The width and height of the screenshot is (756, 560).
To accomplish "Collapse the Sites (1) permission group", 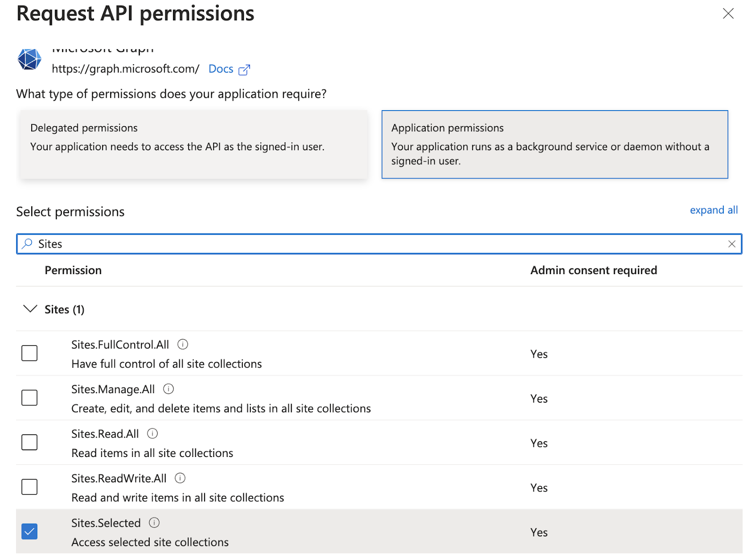I will tap(30, 309).
